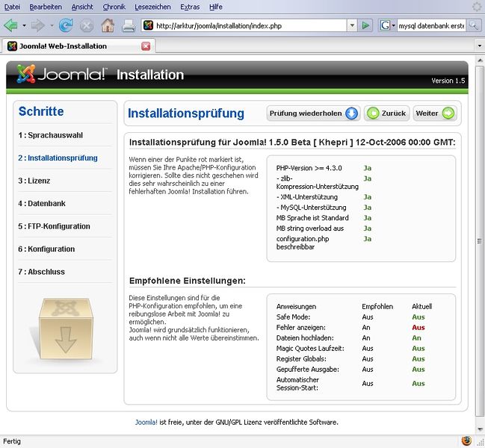Image resolution: width=485 pixels, height=448 pixels.
Task: Expand the back button history dropdown
Action: [22, 25]
